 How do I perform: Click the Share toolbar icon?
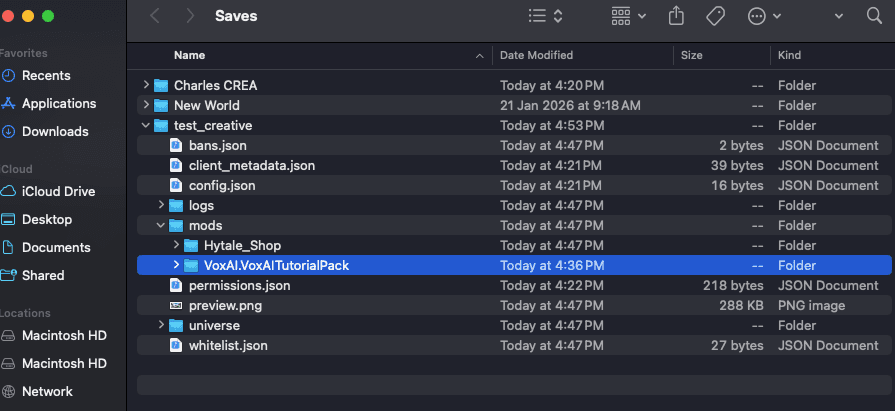(676, 16)
